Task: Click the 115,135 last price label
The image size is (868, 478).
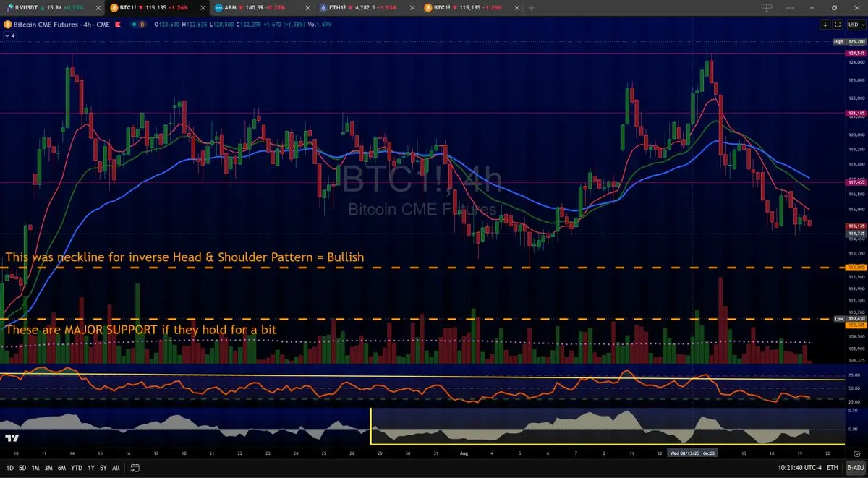Action: point(856,226)
